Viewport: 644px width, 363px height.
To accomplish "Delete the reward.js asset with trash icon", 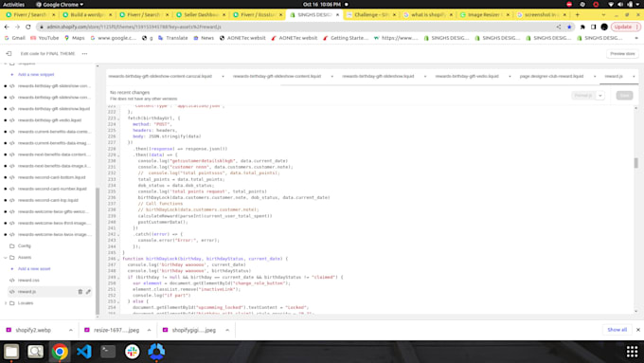I will [80, 292].
